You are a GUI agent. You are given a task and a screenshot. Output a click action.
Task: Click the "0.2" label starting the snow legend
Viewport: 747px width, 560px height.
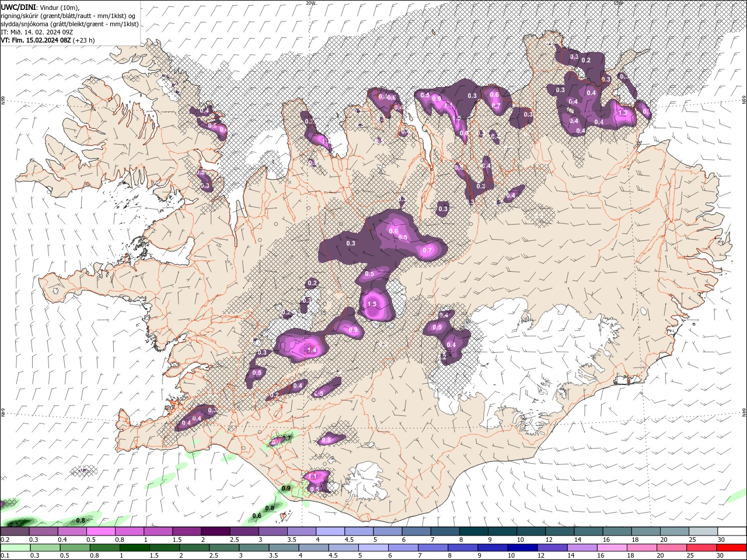coord(5,540)
